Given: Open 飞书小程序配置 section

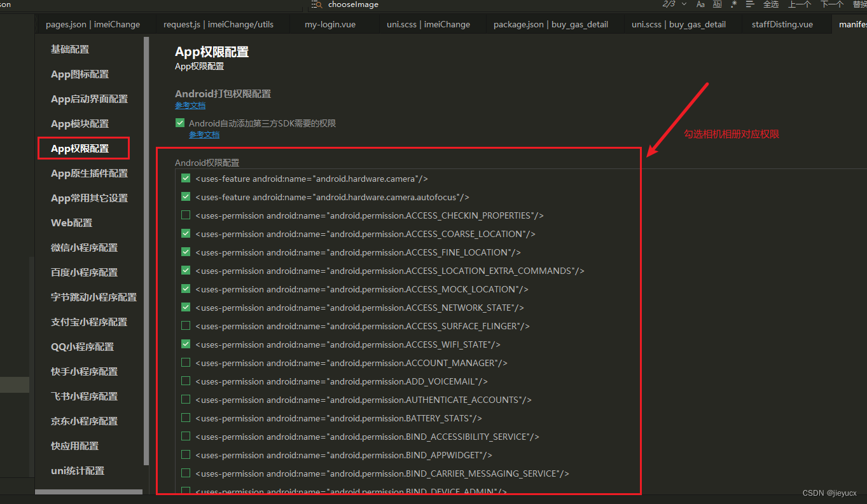Looking at the screenshot, I should tap(84, 397).
